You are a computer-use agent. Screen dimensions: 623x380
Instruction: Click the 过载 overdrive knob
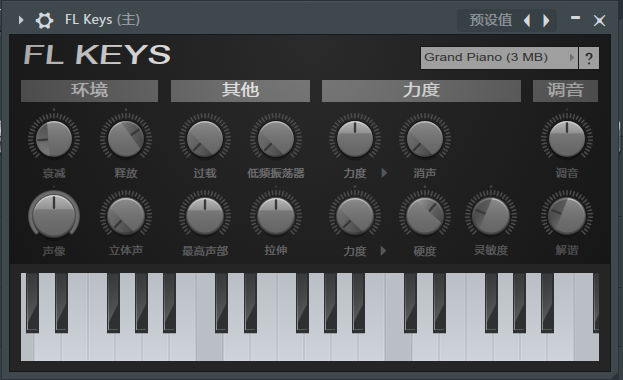(205, 139)
